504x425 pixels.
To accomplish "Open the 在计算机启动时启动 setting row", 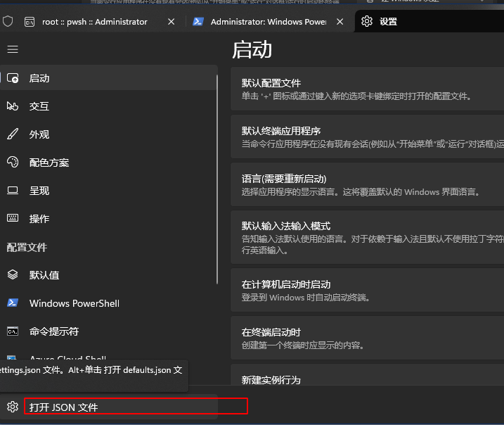I will point(367,291).
